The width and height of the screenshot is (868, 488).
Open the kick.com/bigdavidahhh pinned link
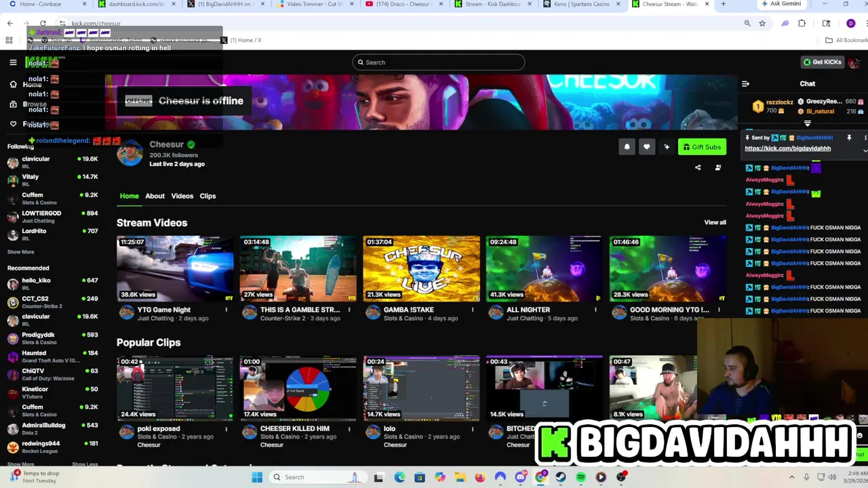(x=787, y=148)
